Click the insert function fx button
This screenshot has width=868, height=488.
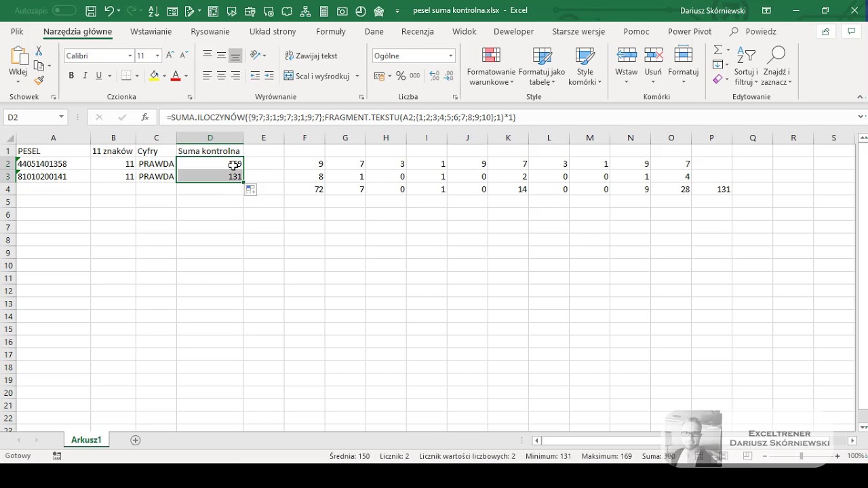144,117
